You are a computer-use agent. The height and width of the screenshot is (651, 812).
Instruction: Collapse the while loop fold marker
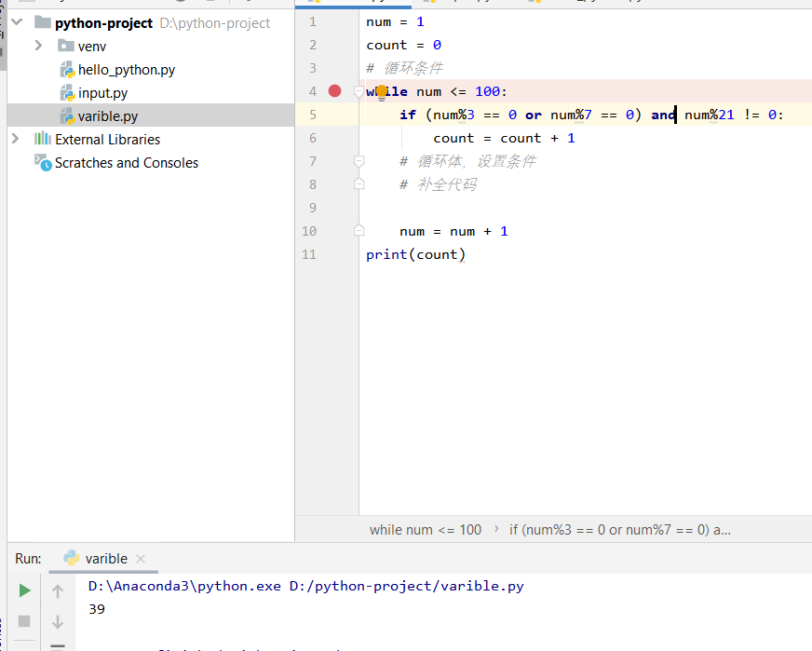[359, 91]
